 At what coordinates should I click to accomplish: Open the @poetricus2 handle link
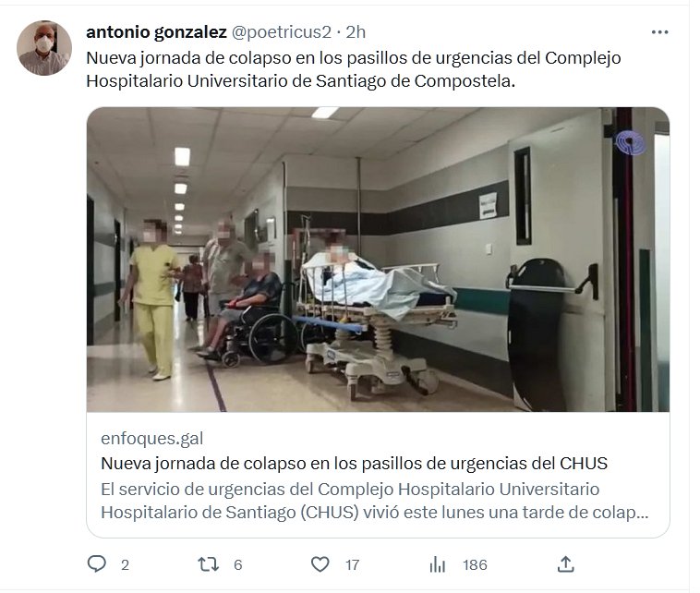coord(282,32)
